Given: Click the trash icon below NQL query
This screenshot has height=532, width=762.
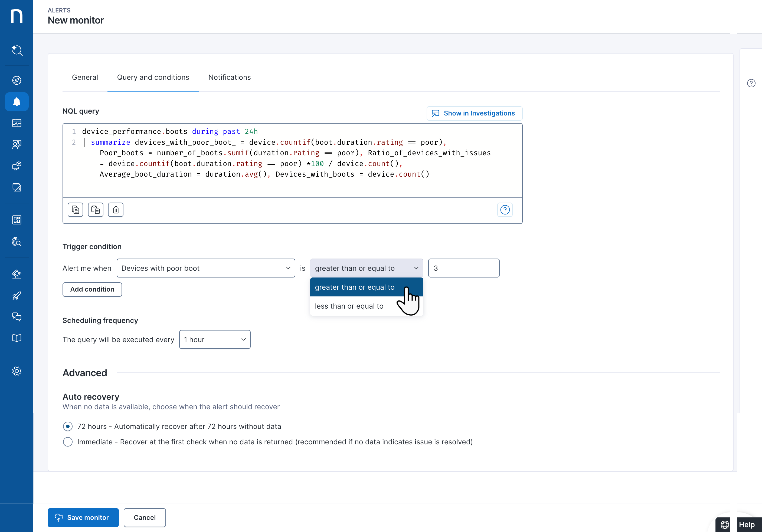Looking at the screenshot, I should [116, 210].
